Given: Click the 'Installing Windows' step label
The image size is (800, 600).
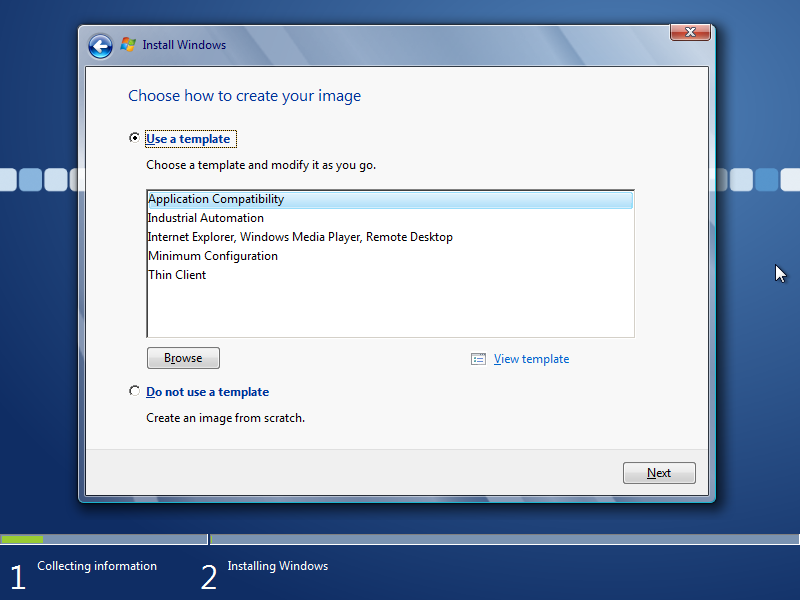Looking at the screenshot, I should click(277, 566).
